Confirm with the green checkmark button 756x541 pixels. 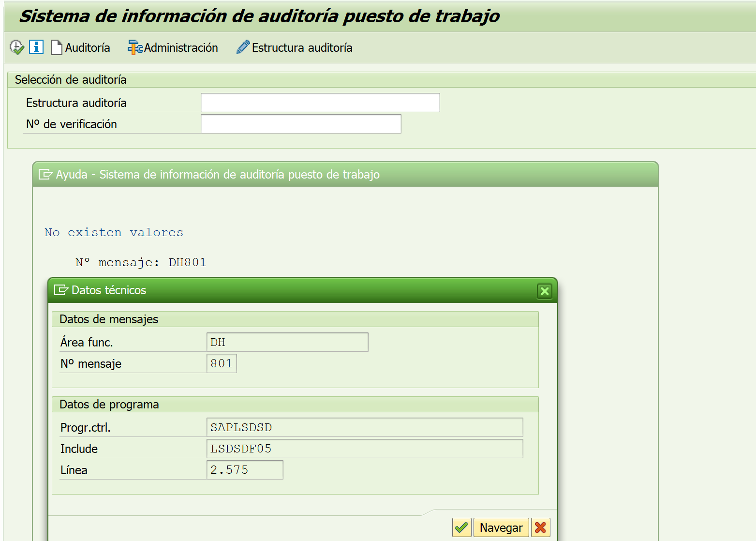(462, 527)
